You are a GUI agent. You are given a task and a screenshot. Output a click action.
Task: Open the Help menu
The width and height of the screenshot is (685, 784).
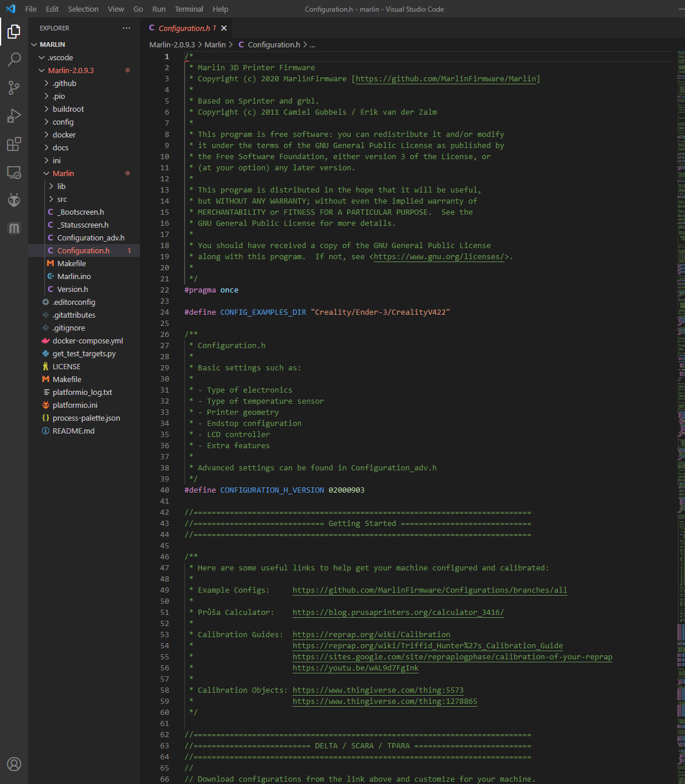click(221, 9)
